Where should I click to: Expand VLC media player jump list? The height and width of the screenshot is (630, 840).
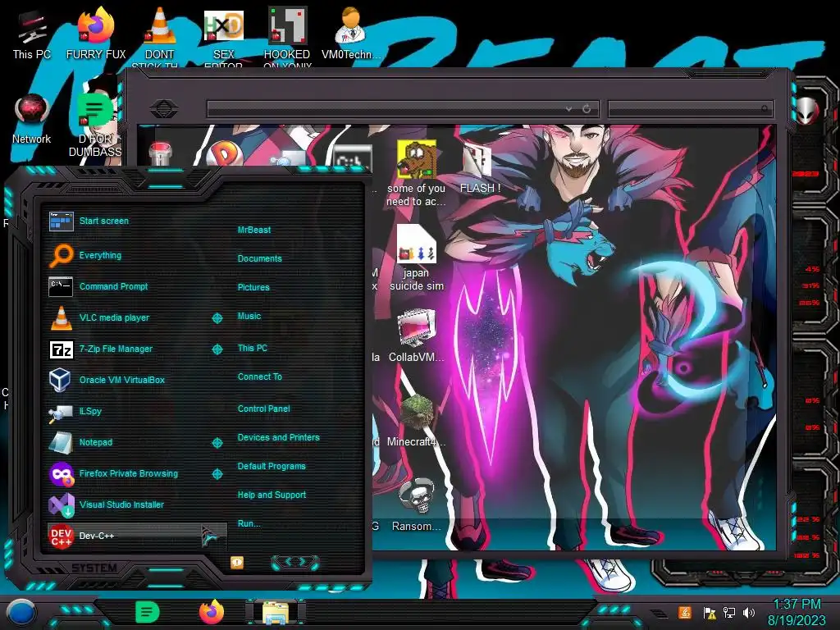(x=217, y=318)
